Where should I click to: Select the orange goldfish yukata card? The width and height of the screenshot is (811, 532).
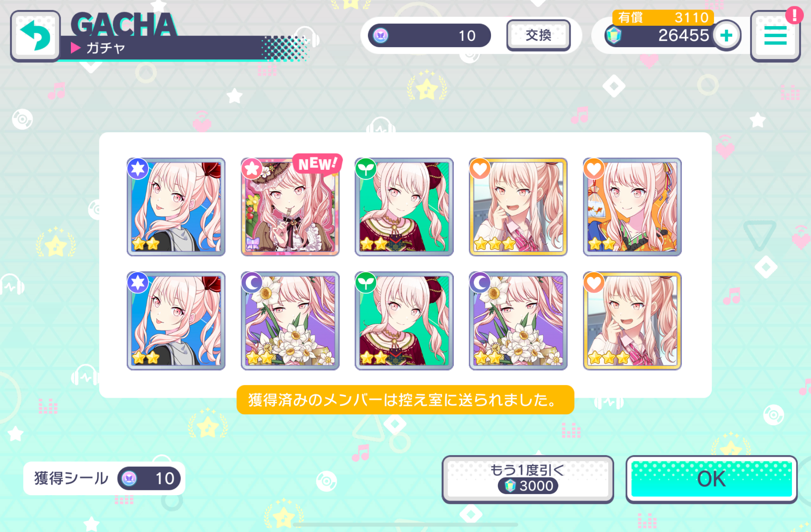632,207
